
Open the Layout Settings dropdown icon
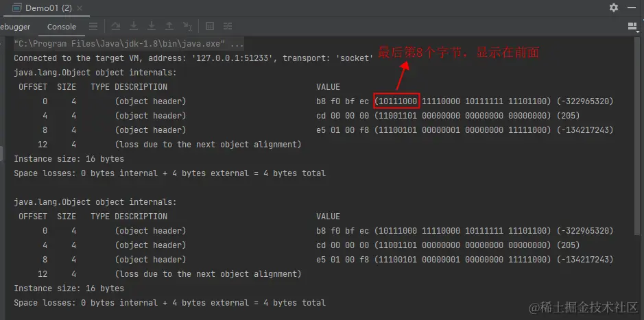(x=632, y=27)
